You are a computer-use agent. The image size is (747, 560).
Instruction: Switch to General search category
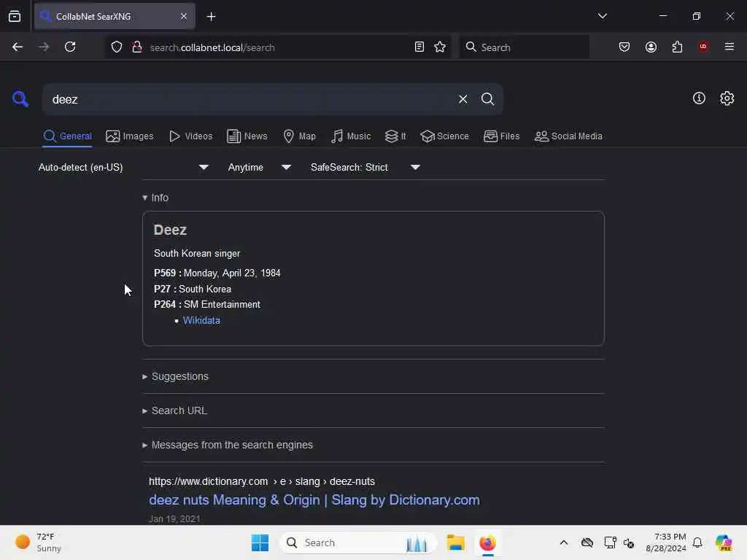pos(68,136)
